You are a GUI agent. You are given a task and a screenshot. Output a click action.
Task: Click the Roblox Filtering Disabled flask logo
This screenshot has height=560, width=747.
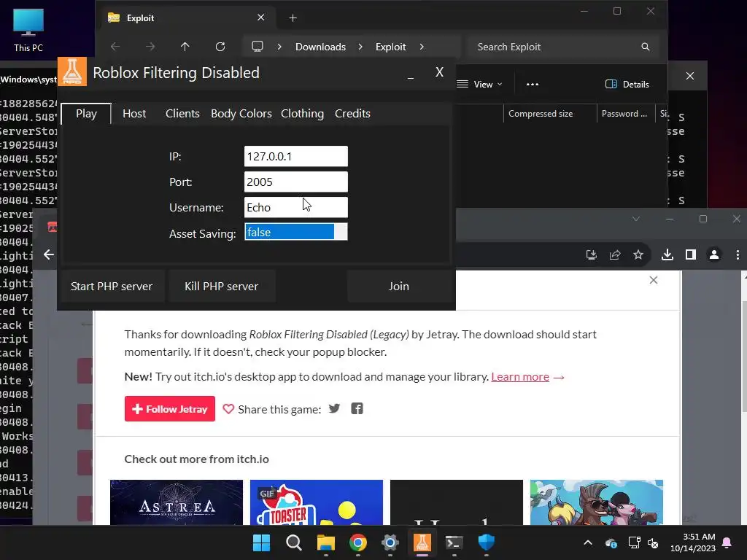[72, 71]
